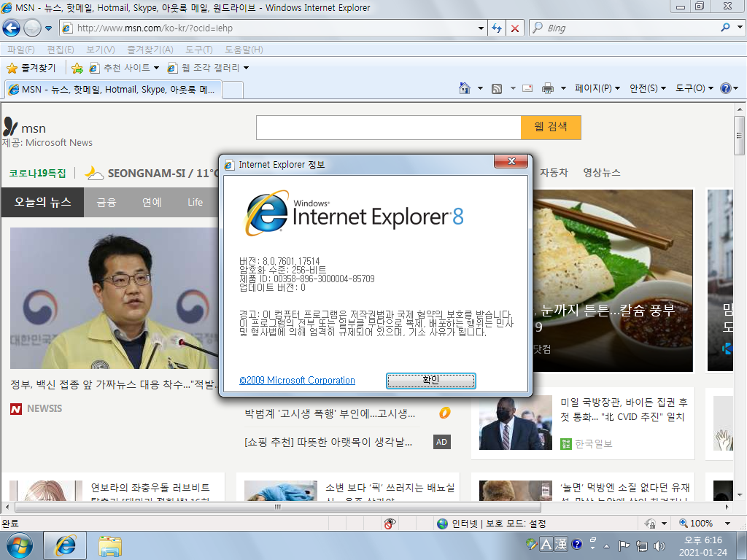Click the Home icon in command bar
Image resolution: width=747 pixels, height=560 pixels.
point(465,88)
